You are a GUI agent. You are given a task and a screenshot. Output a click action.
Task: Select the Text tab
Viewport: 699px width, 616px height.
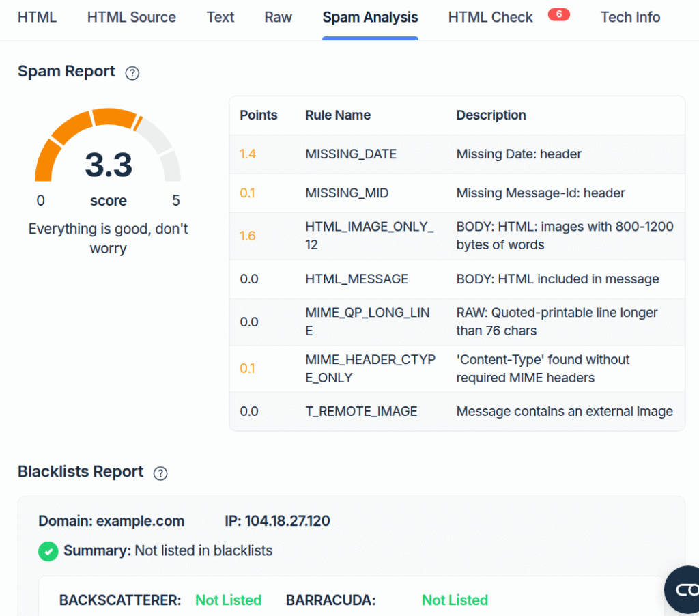tap(220, 18)
